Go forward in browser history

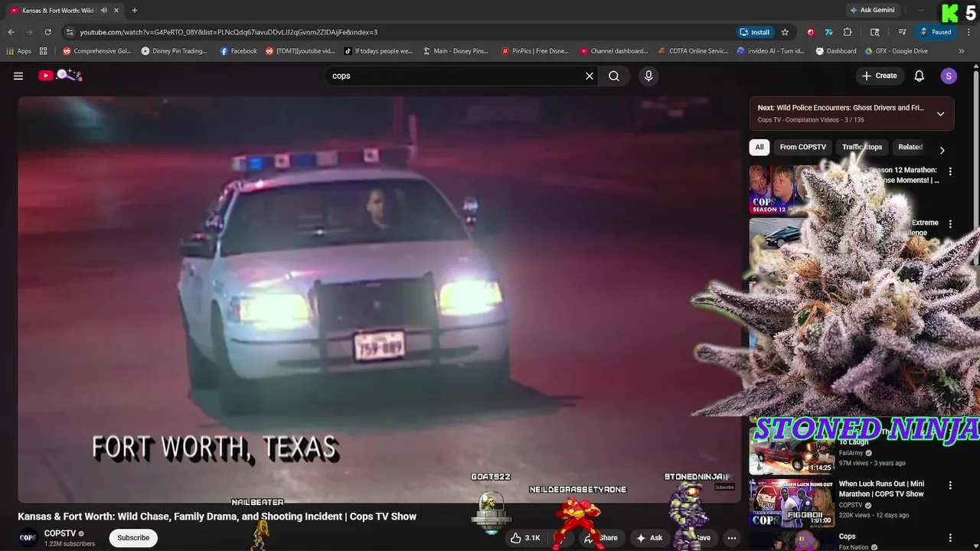(30, 32)
